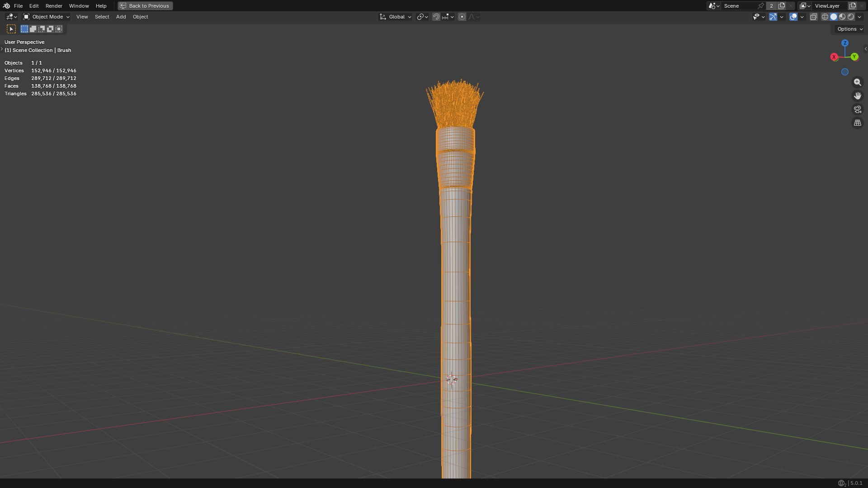Screen dimensions: 868x488
Task: Toggle viewport gizmos display
Action: (x=773, y=17)
